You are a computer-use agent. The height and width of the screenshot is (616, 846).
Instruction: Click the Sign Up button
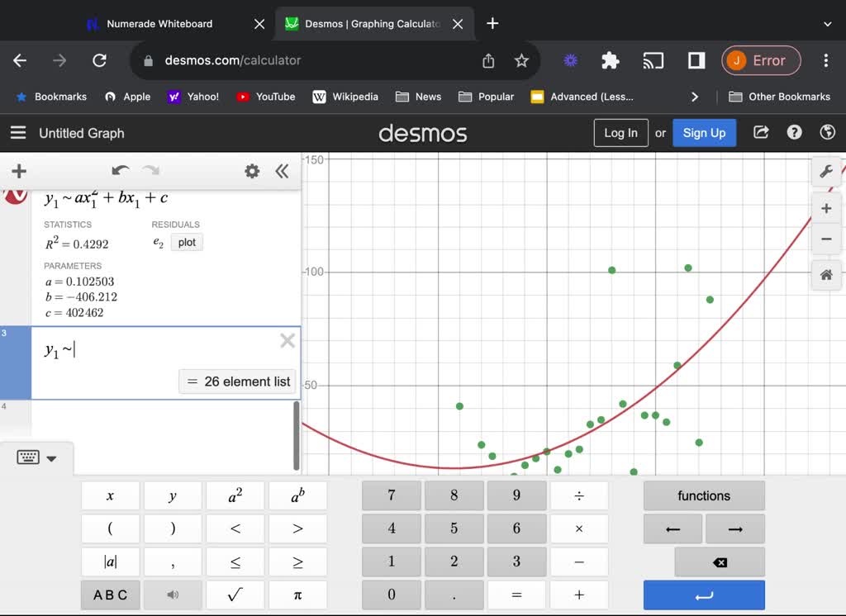coord(704,133)
